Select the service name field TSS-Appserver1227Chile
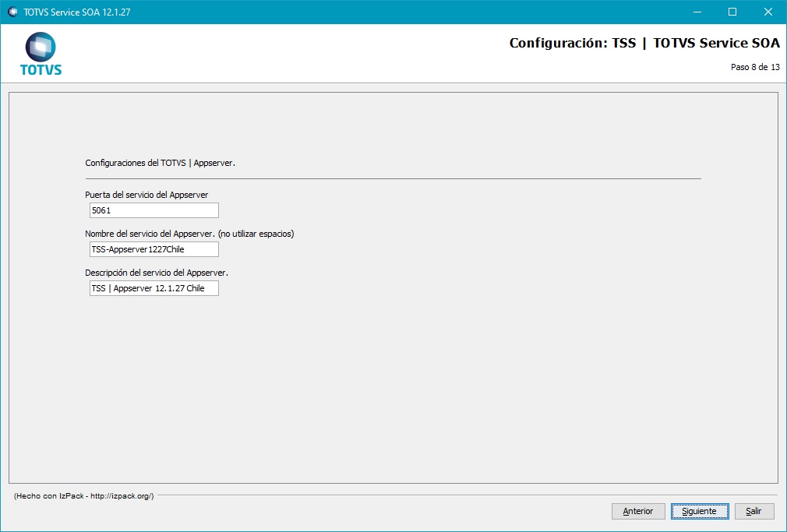This screenshot has width=787, height=532. coord(154,249)
